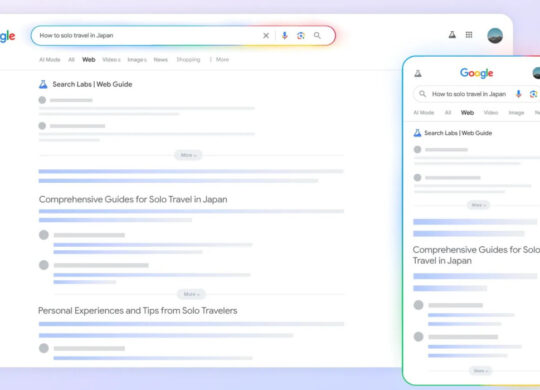Open the Shopping tab on desktop
The width and height of the screenshot is (540, 390).
point(188,60)
